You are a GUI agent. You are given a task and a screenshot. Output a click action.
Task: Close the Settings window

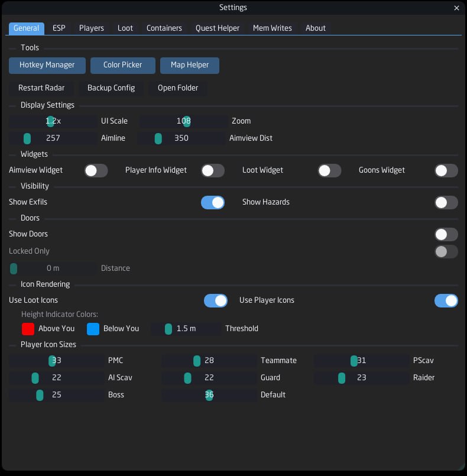tap(456, 8)
